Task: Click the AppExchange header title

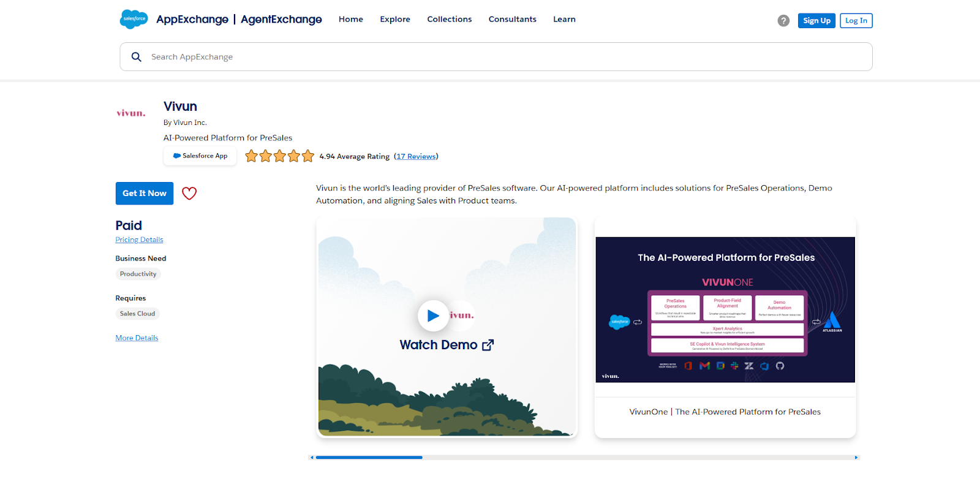Action: (x=192, y=20)
